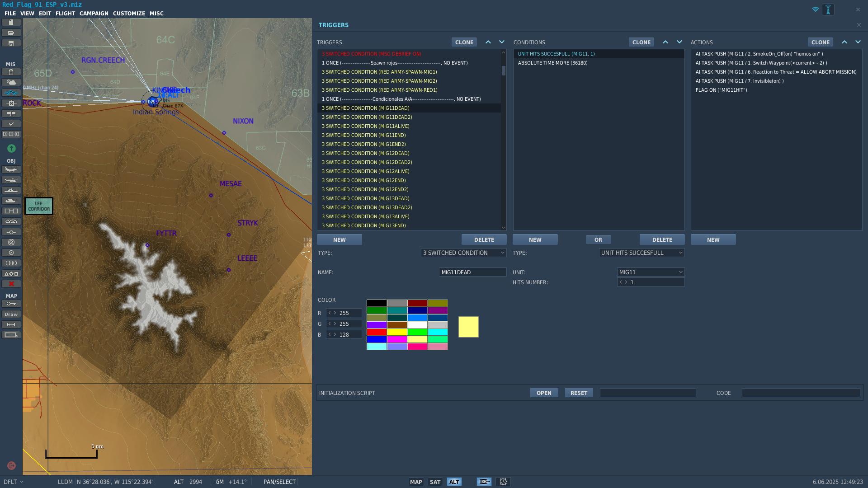This screenshot has height=488, width=868.
Task: Select the airplane group placement tool
Action: pos(11,170)
